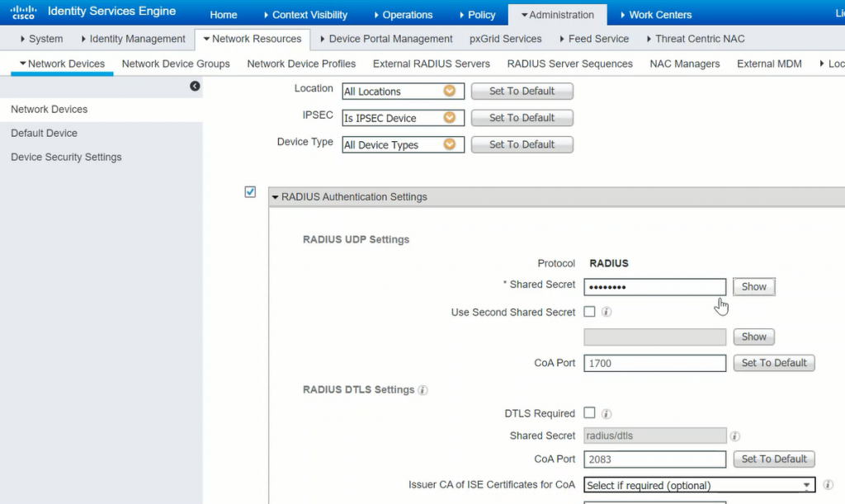Viewport: 845px width, 504px height.
Task: Click the DTLS CoA Port field 2083
Action: point(654,459)
